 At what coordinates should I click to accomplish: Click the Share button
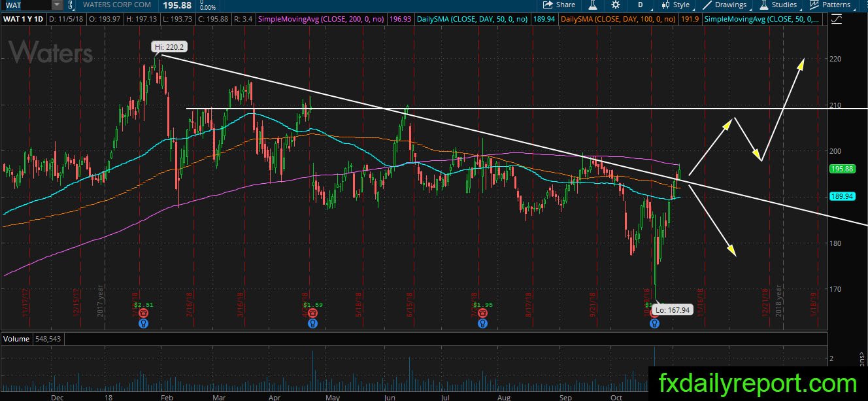[x=559, y=5]
